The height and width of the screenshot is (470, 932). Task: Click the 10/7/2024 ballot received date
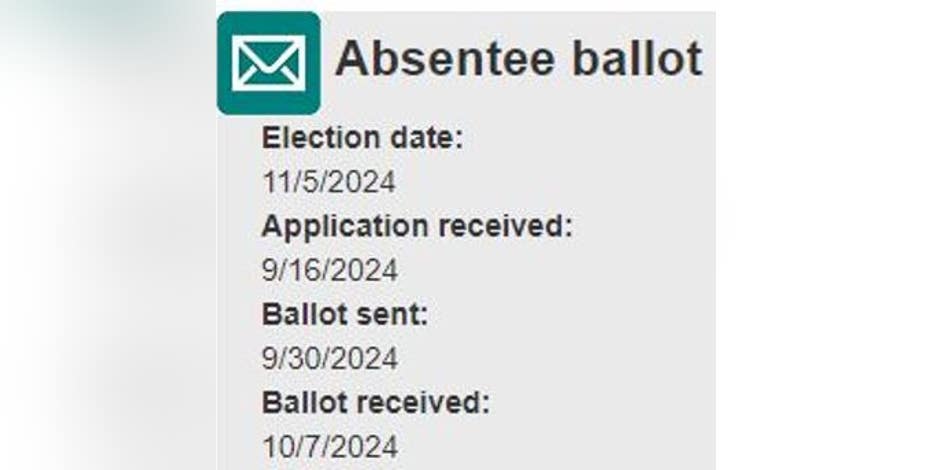[329, 446]
